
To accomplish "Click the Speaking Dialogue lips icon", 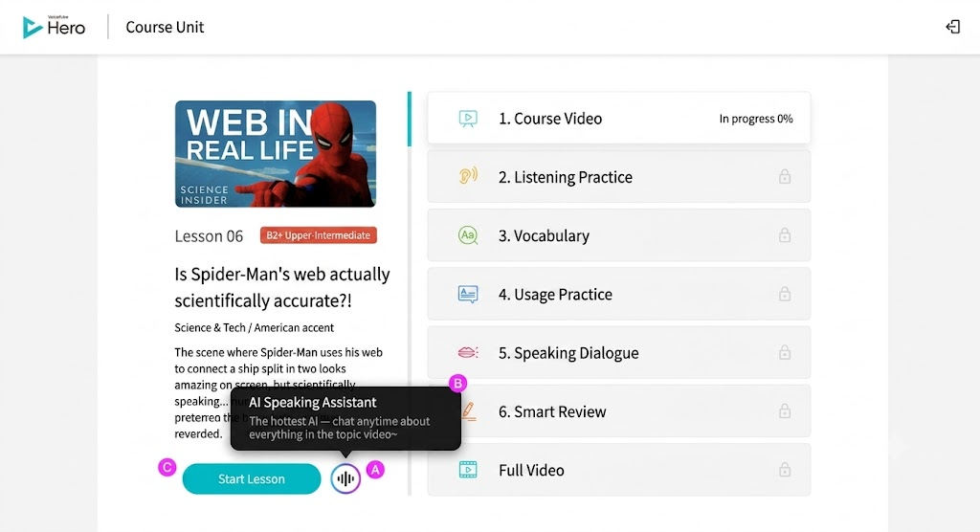I will pyautogui.click(x=467, y=352).
